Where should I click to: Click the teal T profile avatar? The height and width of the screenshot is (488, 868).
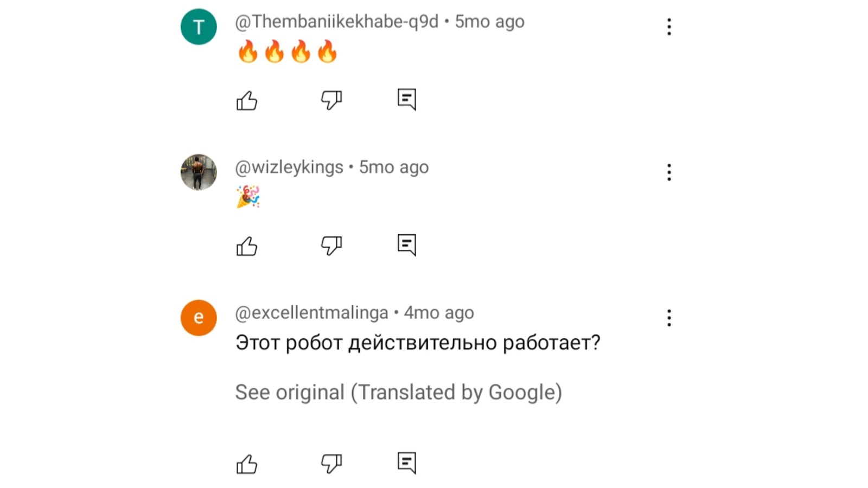[x=199, y=27]
